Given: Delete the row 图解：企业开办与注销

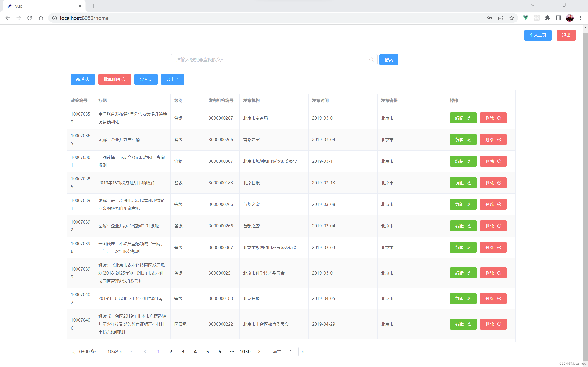Looking at the screenshot, I should pos(493,140).
